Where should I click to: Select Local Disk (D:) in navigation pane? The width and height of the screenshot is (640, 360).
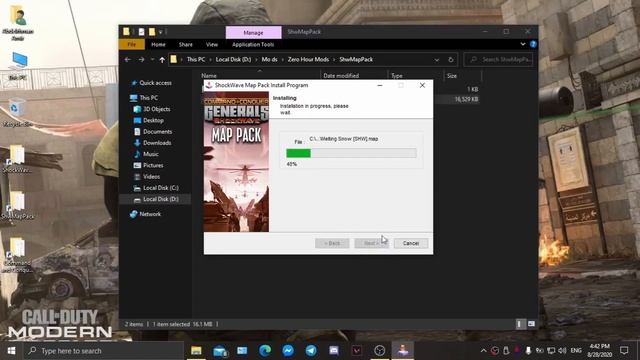[x=160, y=199]
